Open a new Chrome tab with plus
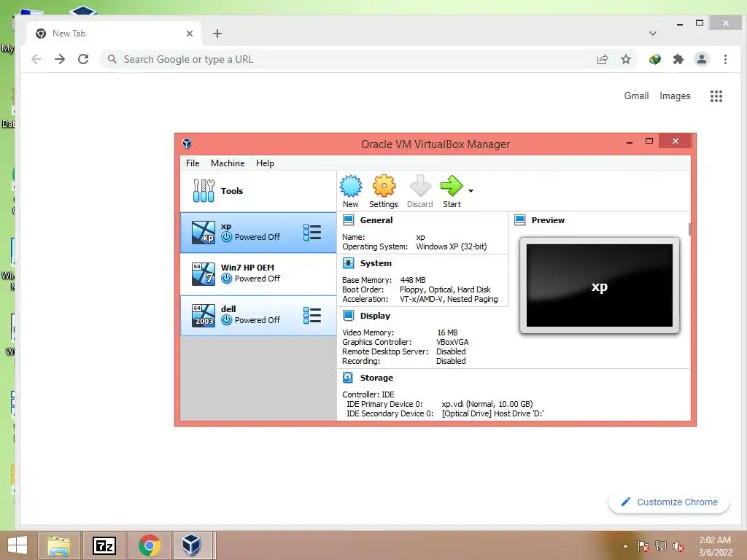 click(217, 34)
